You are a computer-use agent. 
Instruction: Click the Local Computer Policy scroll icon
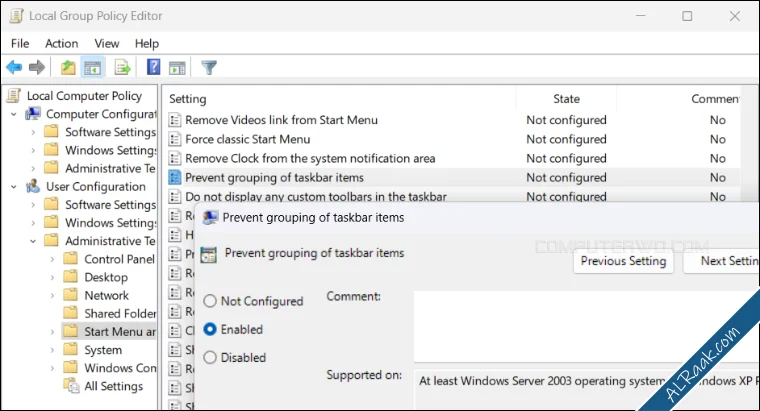point(14,95)
